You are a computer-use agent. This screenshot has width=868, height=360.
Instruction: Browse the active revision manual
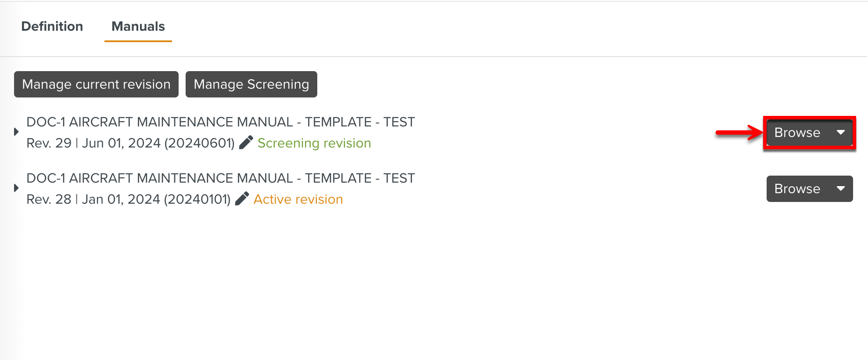797,188
